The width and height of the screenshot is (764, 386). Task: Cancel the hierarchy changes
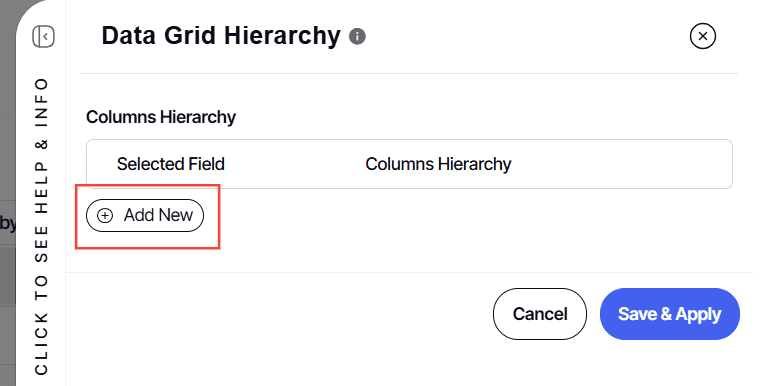click(540, 314)
